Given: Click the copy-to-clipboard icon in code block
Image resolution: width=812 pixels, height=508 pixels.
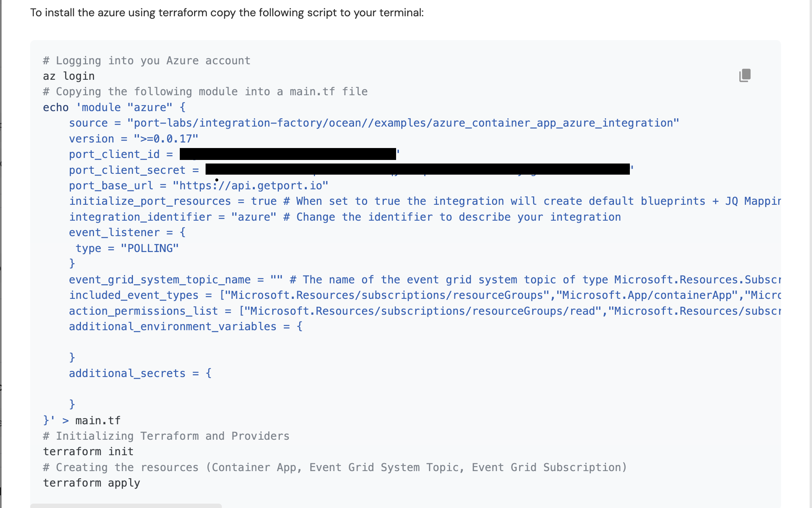Looking at the screenshot, I should (x=745, y=75).
